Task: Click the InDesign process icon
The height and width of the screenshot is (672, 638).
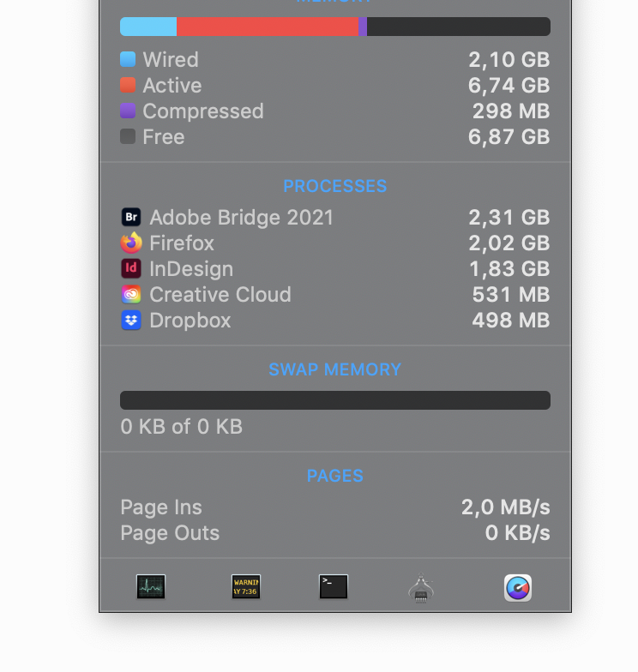Action: [131, 269]
